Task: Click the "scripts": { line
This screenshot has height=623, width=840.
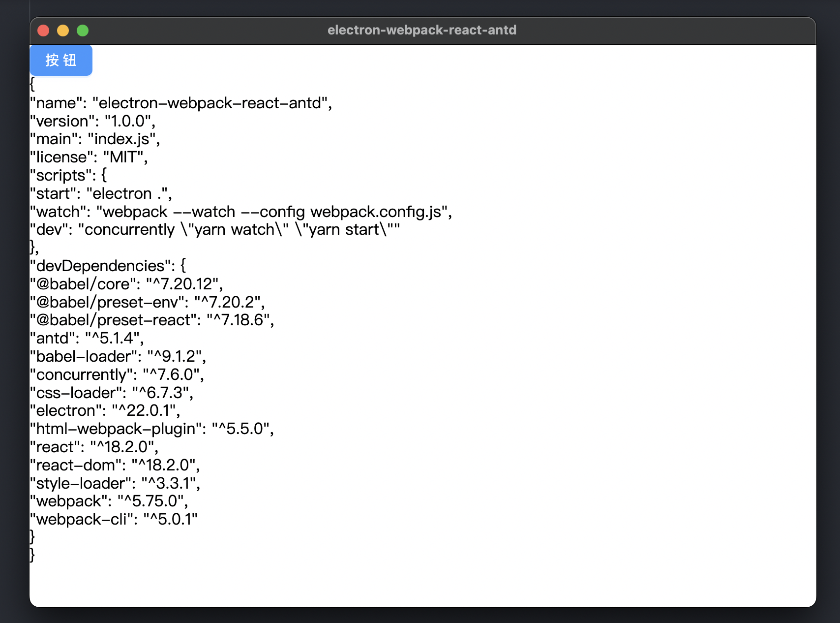Action: pos(68,175)
